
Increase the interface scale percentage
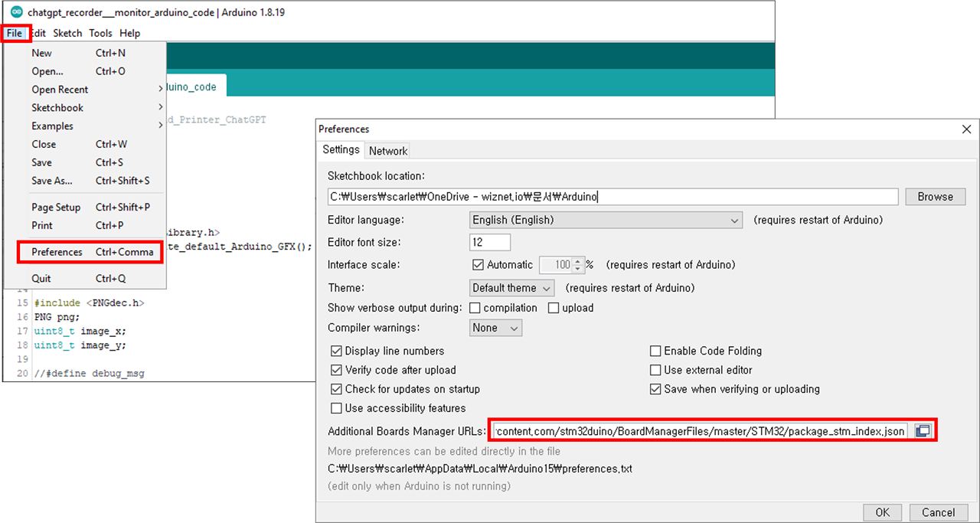[577, 261]
